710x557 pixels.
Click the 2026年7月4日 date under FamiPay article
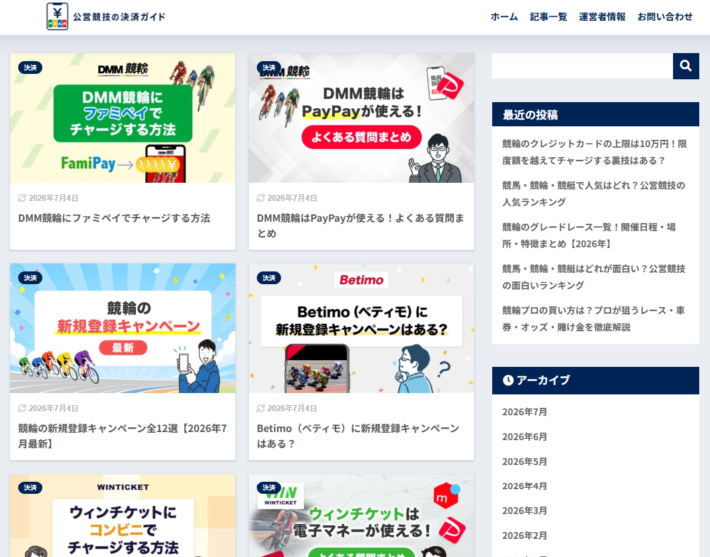[53, 198]
